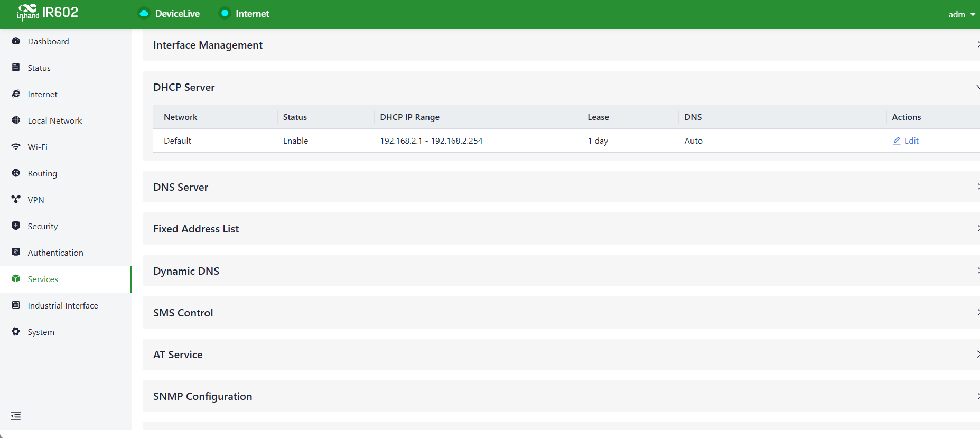The image size is (980, 438).
Task: Expand the SNMP Configuration section
Action: coord(977,396)
